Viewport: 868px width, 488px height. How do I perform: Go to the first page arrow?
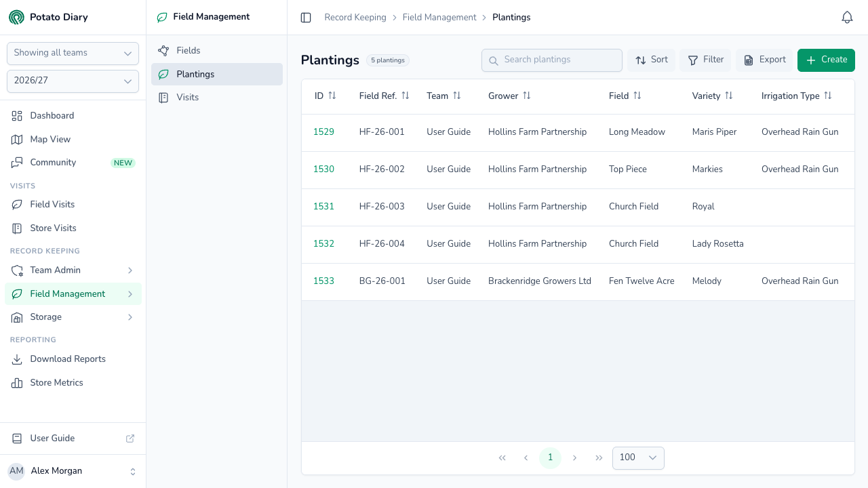502,458
